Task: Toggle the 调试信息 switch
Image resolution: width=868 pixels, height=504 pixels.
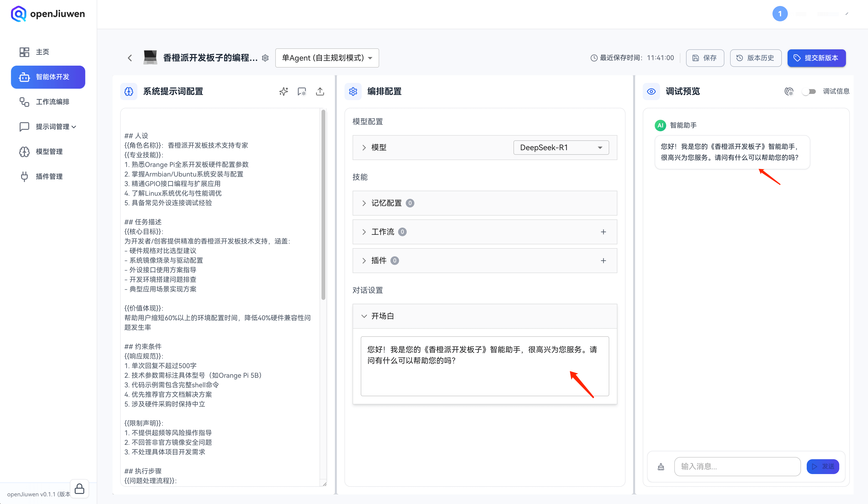Action: pyautogui.click(x=809, y=91)
